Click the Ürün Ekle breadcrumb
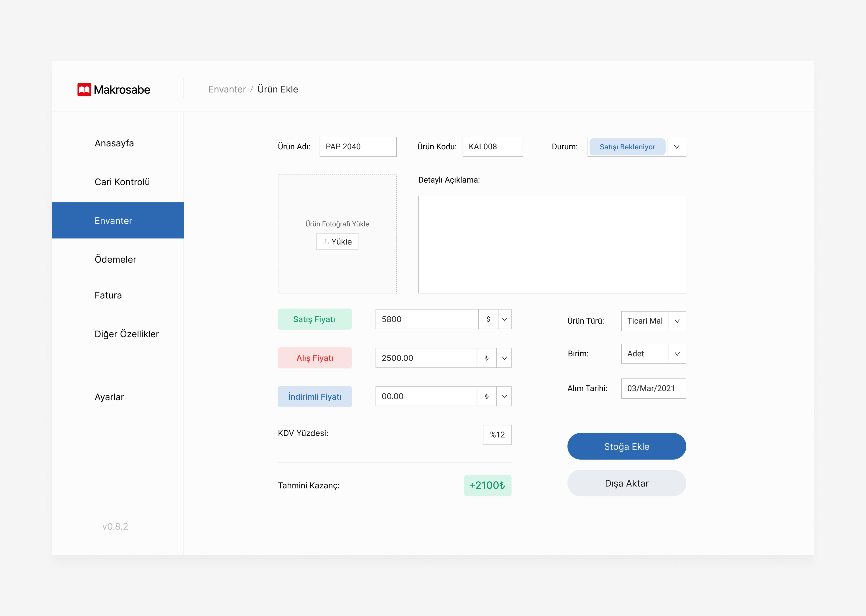Viewport: 866px width, 616px height. coord(278,89)
